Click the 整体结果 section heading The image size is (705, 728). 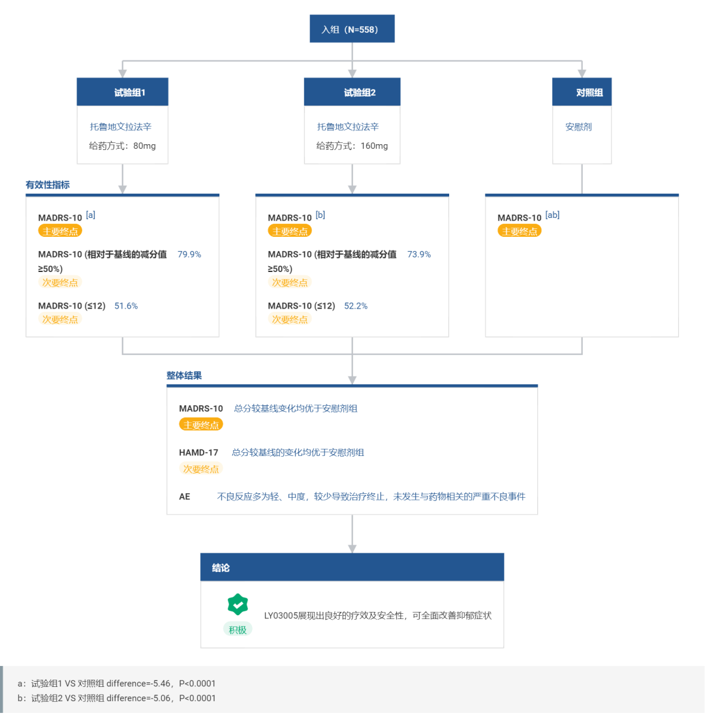point(184,376)
